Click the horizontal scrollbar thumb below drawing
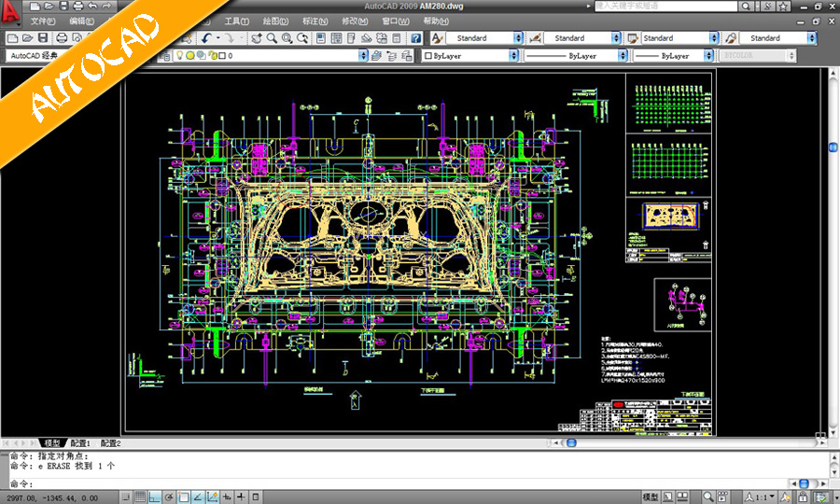The height and width of the screenshot is (504, 840). pos(571,443)
